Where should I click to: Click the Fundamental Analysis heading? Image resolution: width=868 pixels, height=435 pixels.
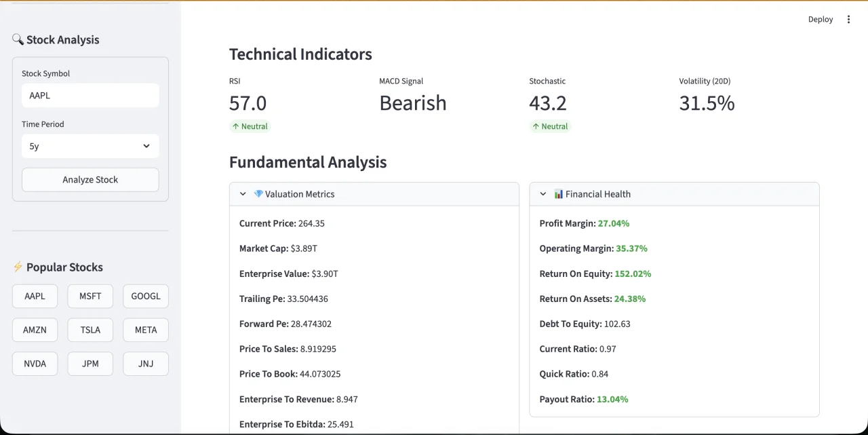click(x=308, y=162)
